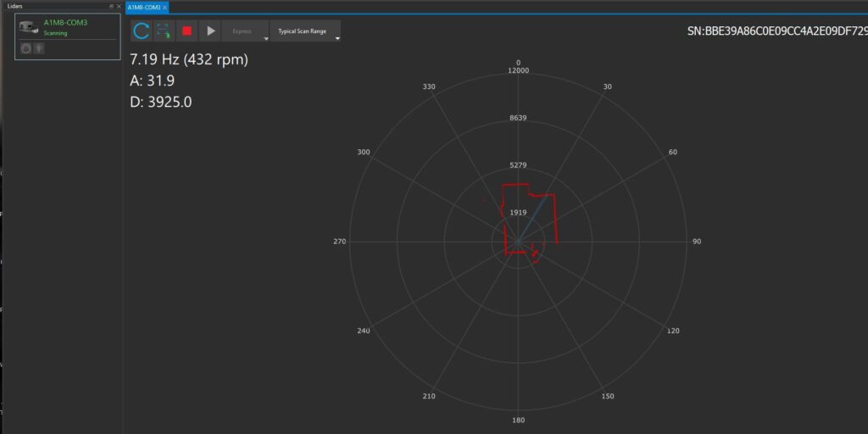This screenshot has width=868, height=434.
Task: Open the Express scan mode dropdown
Action: (x=266, y=38)
